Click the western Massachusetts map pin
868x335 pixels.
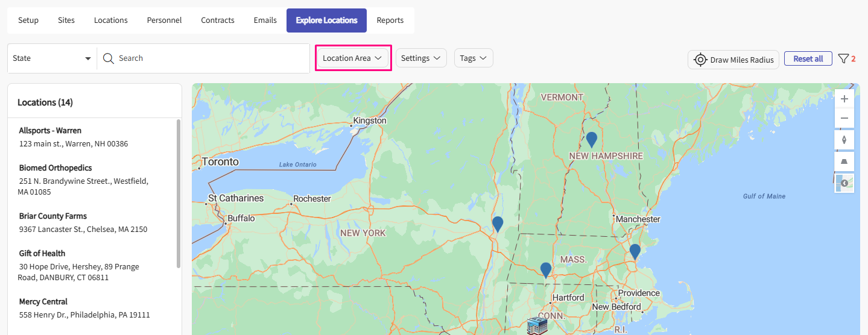(546, 269)
